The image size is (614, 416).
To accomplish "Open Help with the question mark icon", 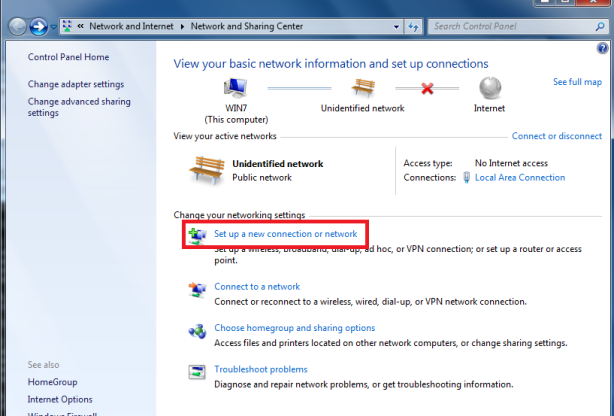I will point(602,48).
